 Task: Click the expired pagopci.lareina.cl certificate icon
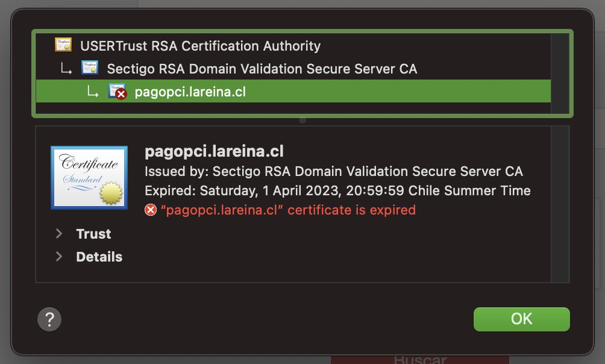(118, 92)
